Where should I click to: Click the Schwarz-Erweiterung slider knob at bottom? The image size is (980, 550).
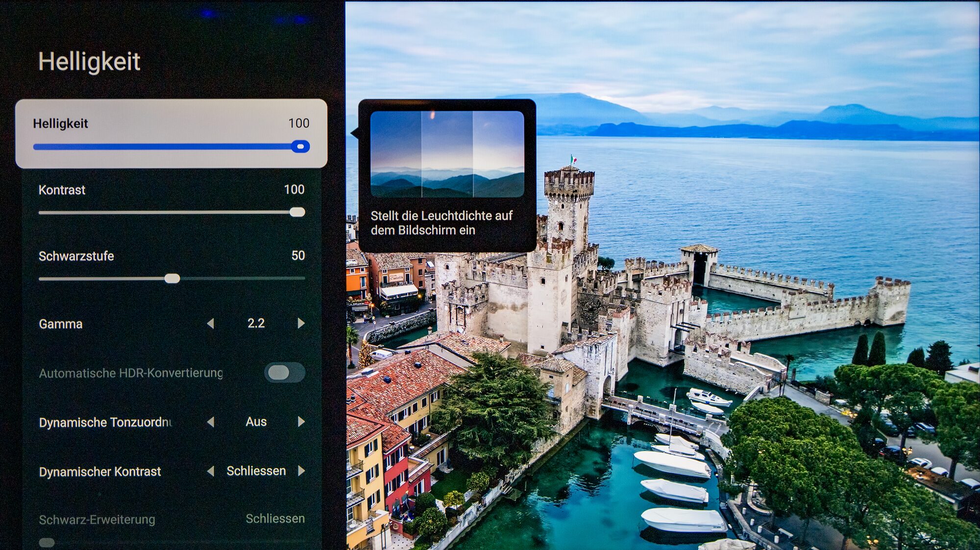47,542
